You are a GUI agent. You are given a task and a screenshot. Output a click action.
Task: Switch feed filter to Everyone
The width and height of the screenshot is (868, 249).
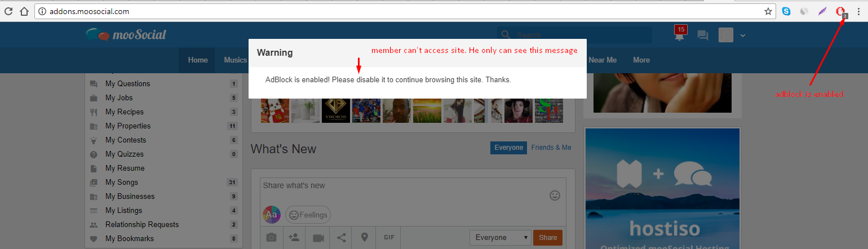coord(508,148)
